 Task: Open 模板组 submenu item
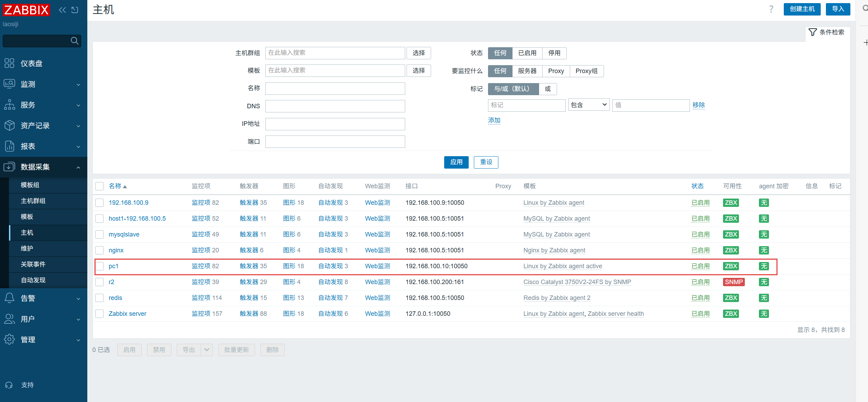[48, 185]
